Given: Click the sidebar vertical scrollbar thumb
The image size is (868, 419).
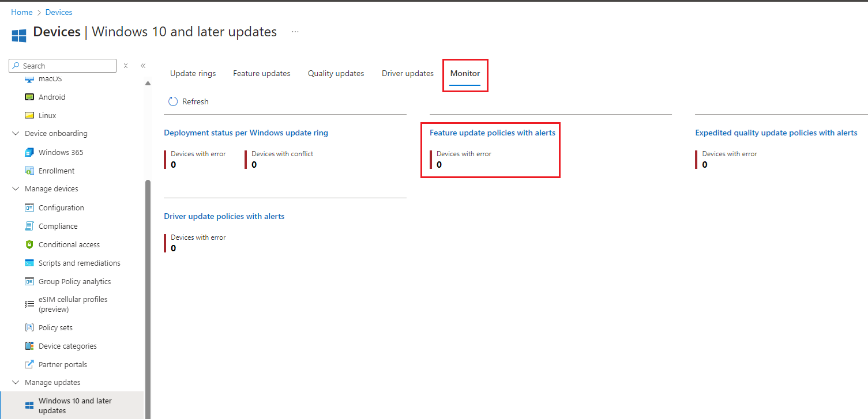Looking at the screenshot, I should [x=148, y=299].
